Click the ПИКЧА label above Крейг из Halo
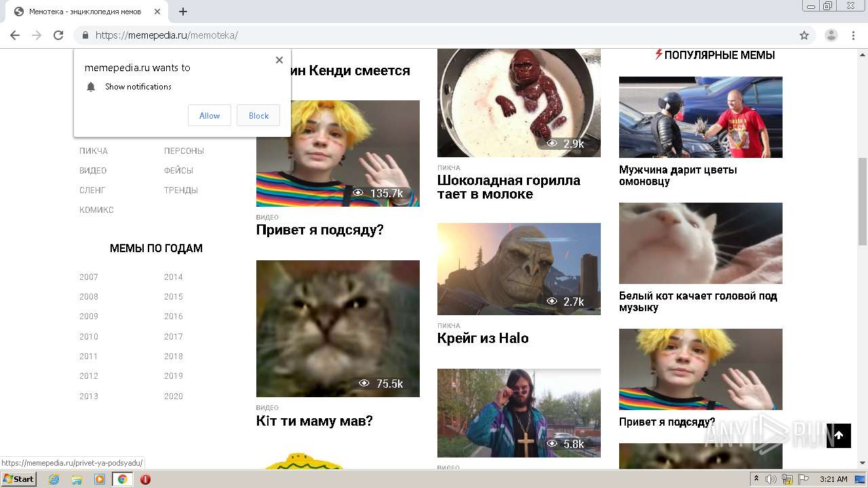Image resolution: width=868 pixels, height=488 pixels. [x=449, y=326]
